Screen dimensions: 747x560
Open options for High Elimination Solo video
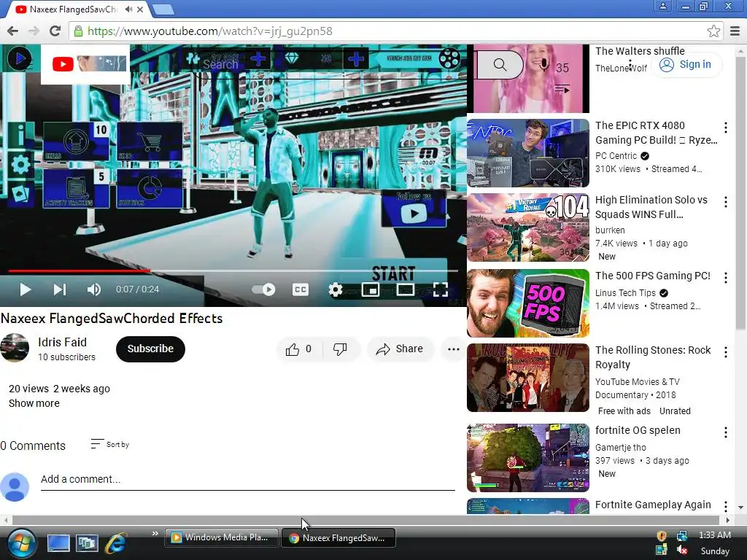726,202
